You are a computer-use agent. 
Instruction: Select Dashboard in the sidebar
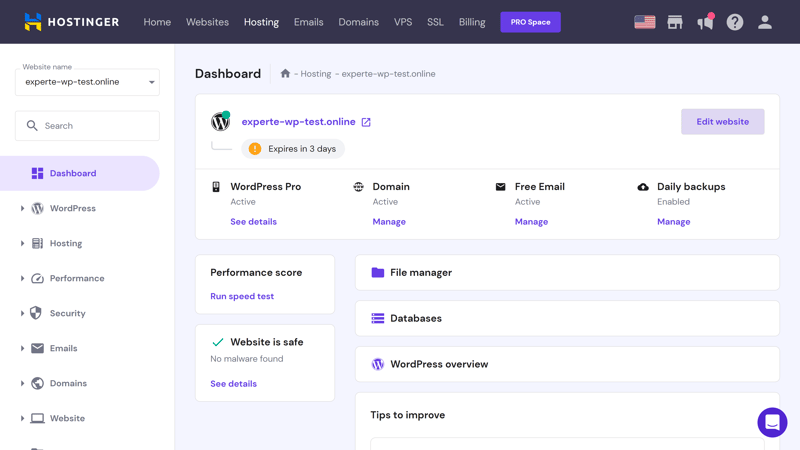pyautogui.click(x=80, y=173)
